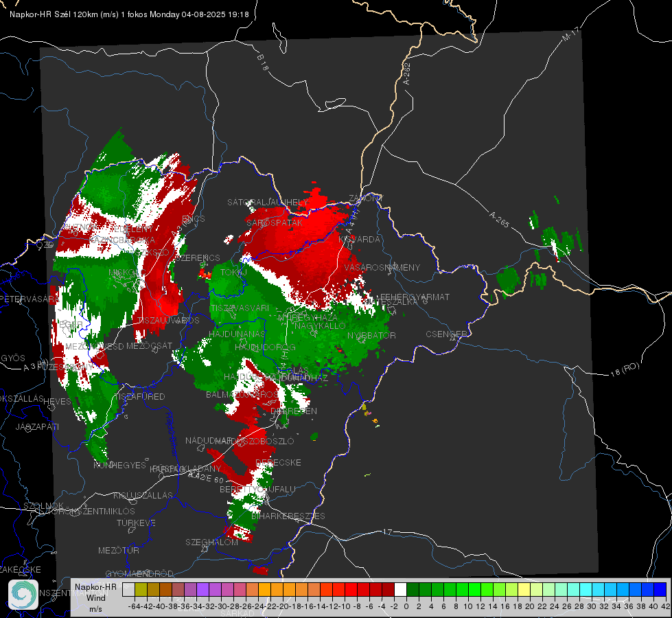Click the M-17 road label
The height and width of the screenshot is (618, 672).
click(570, 34)
